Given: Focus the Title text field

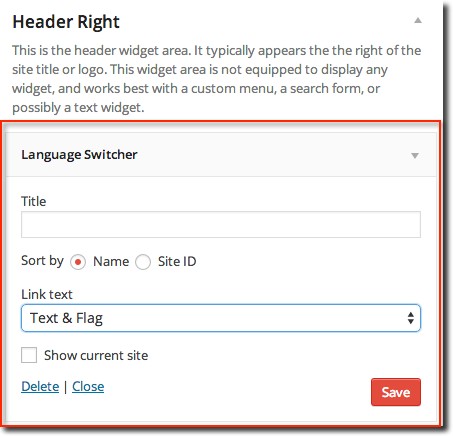Looking at the screenshot, I should click(x=221, y=224).
